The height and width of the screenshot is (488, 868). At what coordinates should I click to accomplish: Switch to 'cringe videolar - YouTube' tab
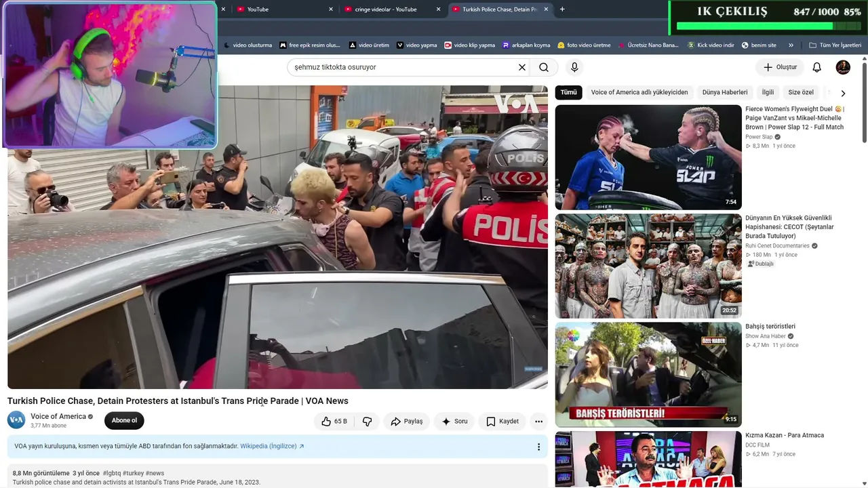click(x=393, y=9)
